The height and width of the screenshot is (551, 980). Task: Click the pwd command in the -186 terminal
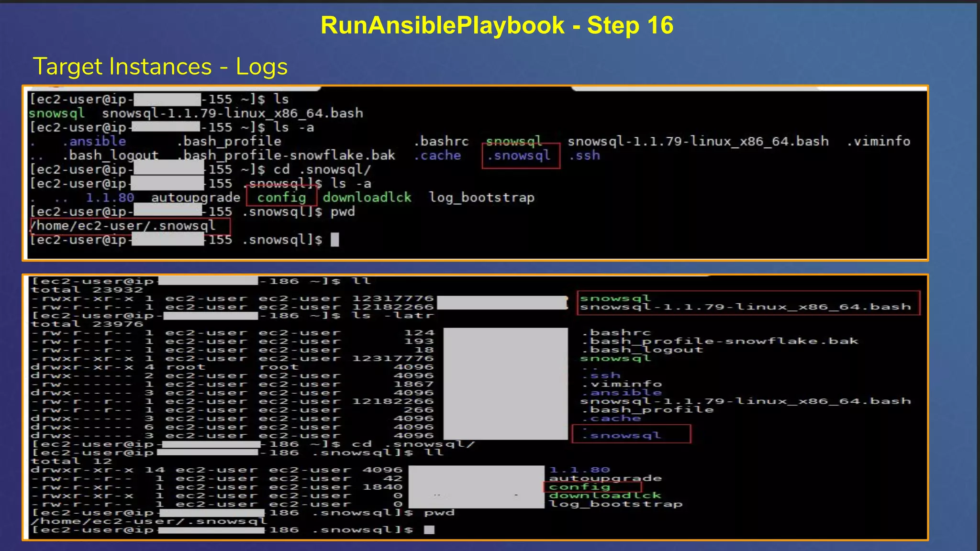439,513
